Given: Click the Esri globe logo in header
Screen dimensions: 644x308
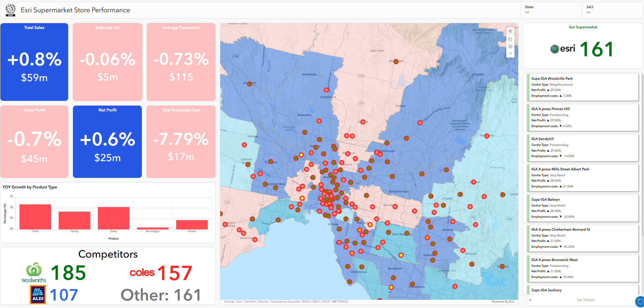Looking at the screenshot, I should point(11,10).
